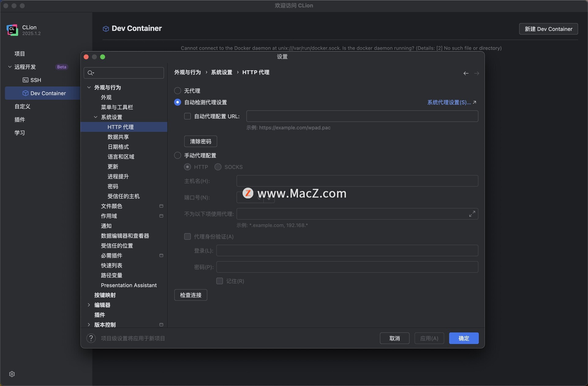
Task: Click the 密码 input field
Action: [347, 267]
